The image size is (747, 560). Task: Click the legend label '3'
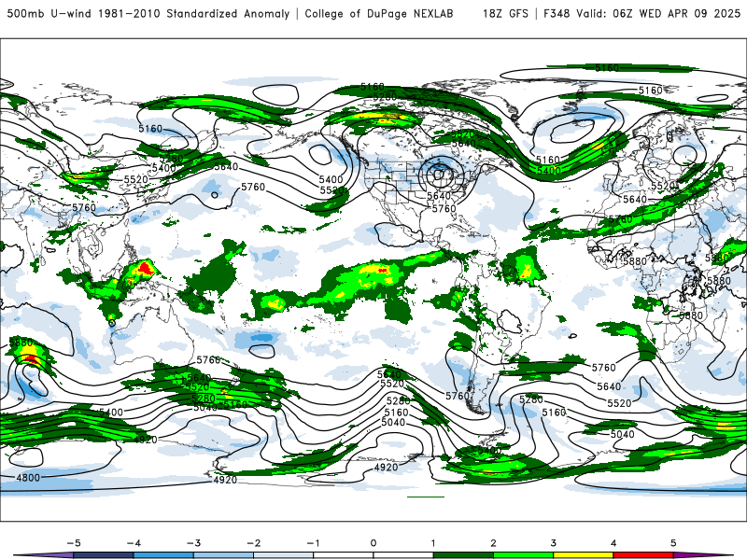(x=553, y=543)
